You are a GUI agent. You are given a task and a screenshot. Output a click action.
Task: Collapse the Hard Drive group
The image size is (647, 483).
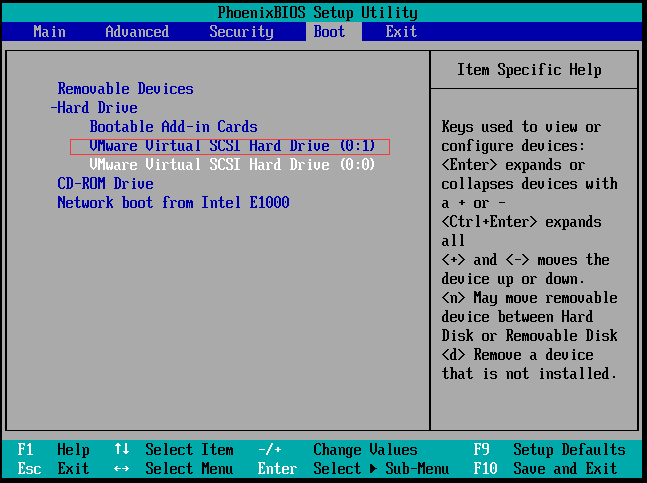[x=94, y=108]
